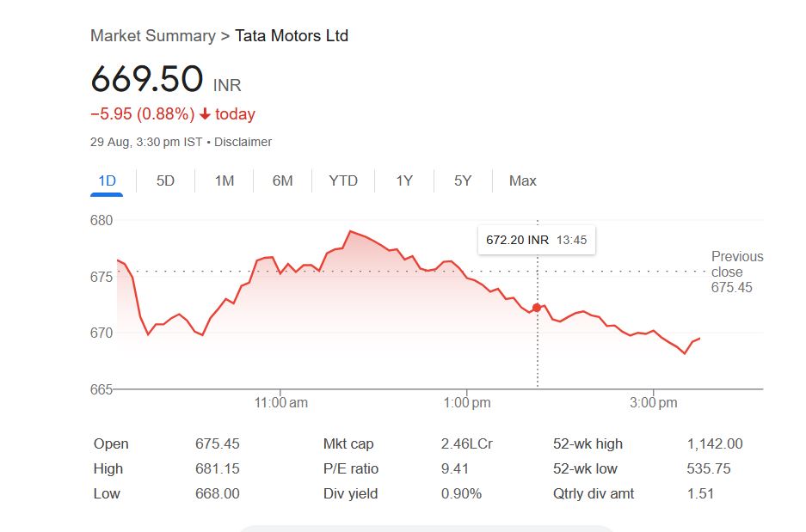View the 1Y price chart
The width and height of the screenshot is (806, 532).
point(404,180)
